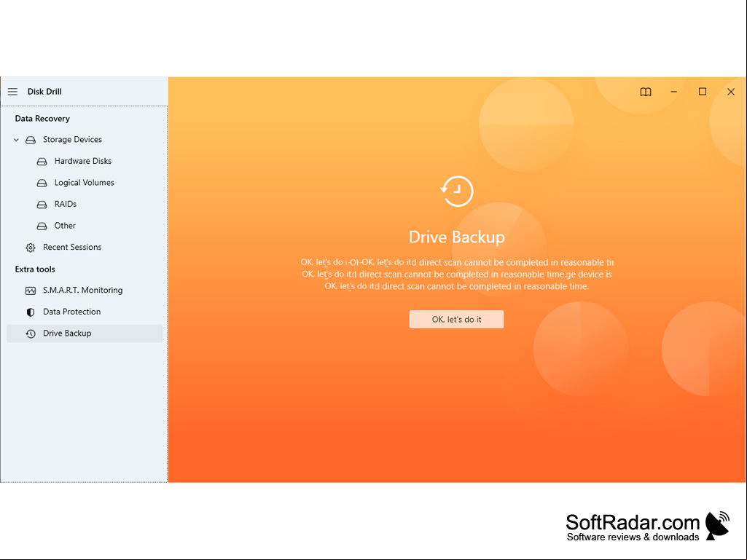The width and height of the screenshot is (747, 560).
Task: Open the help book icon in title bar
Action: 646,92
